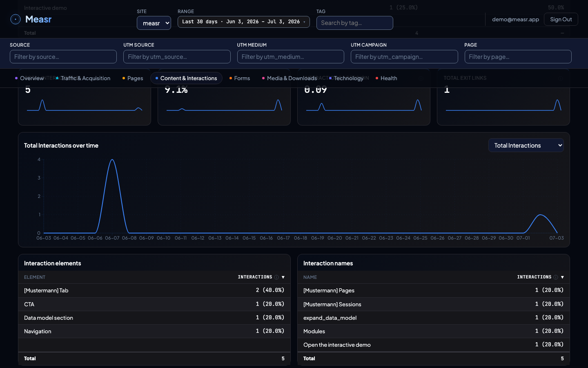The height and width of the screenshot is (368, 588).
Task: Focus the Filter by source field
Action: tap(63, 57)
